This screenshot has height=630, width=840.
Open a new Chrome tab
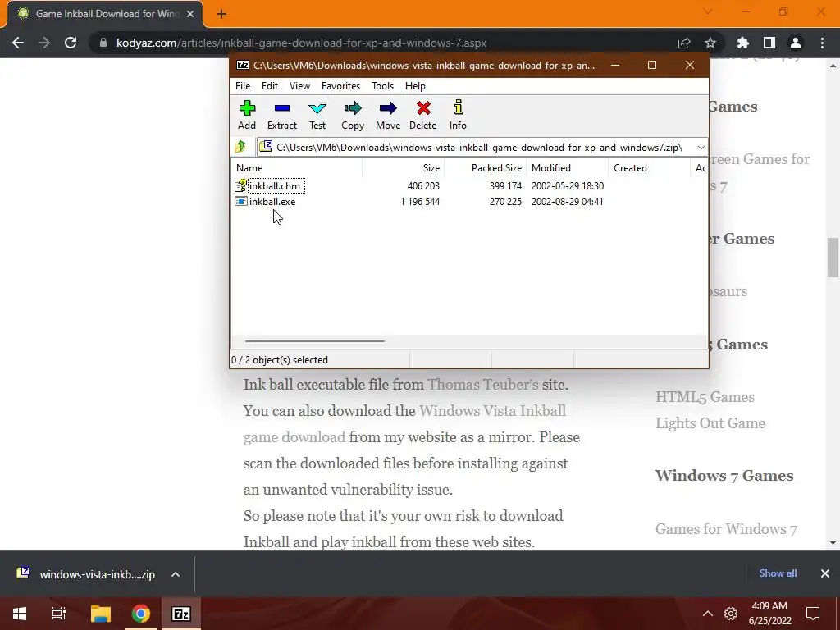pos(221,14)
